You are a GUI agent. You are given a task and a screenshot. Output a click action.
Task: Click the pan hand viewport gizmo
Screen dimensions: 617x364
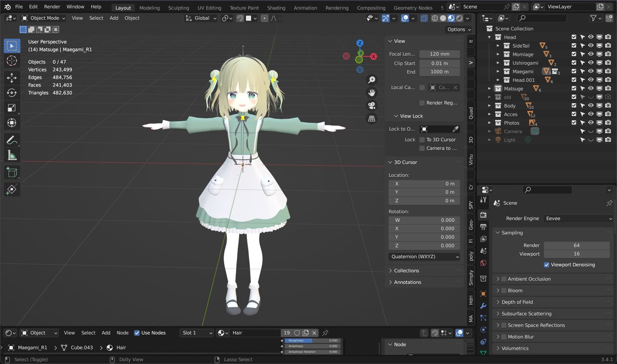[x=372, y=93]
